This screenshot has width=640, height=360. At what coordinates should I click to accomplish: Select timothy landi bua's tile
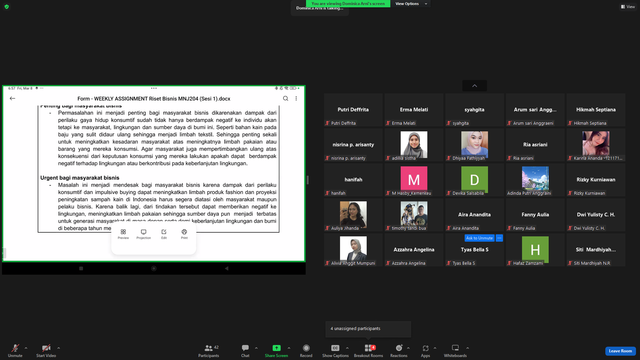[x=413, y=215]
